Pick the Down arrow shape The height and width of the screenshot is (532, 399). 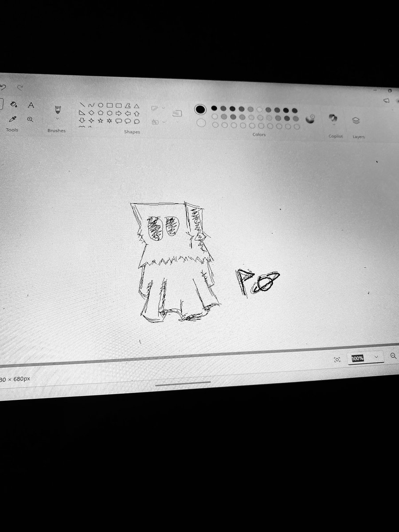coord(82,120)
